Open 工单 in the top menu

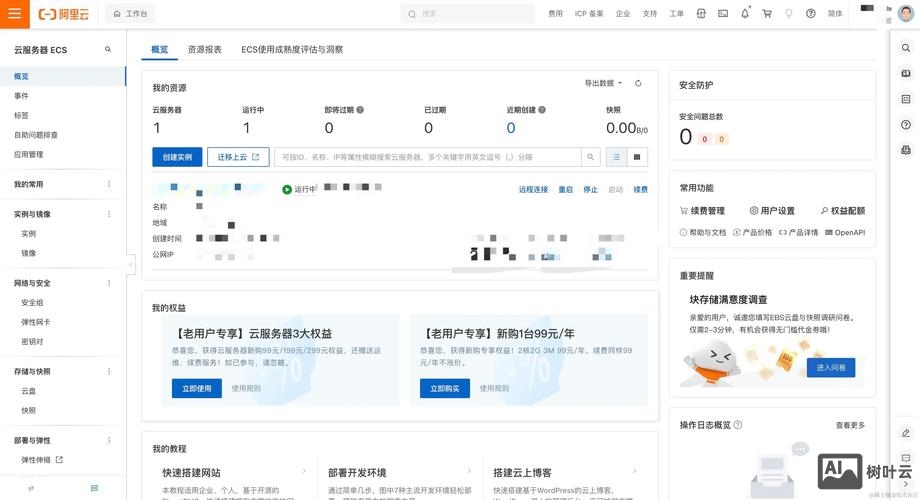point(677,13)
